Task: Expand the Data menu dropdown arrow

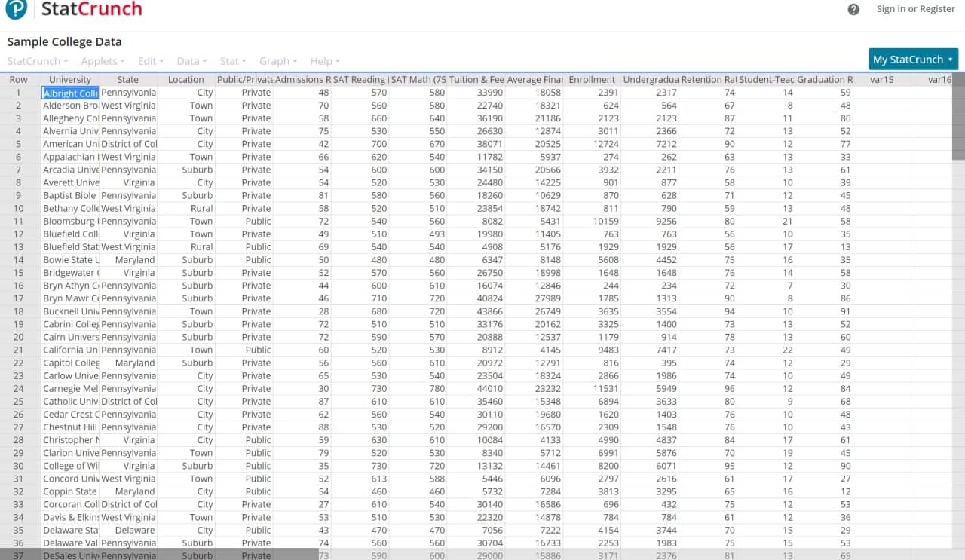Action: 204,61
